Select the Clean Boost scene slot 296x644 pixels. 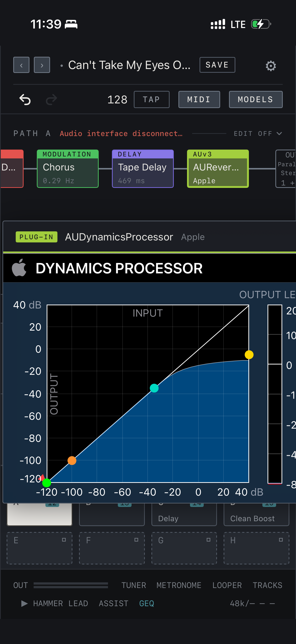click(256, 515)
